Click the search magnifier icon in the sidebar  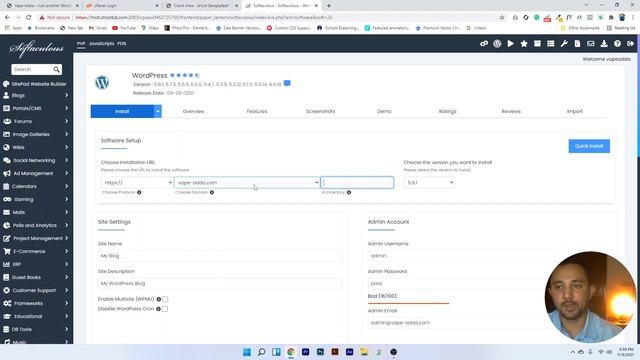pyautogui.click(x=56, y=69)
